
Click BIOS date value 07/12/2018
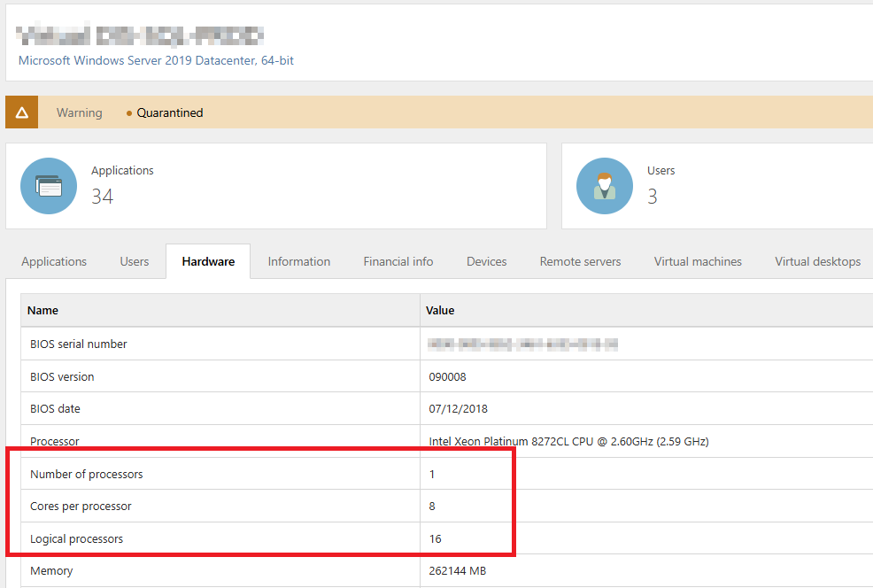tap(459, 409)
